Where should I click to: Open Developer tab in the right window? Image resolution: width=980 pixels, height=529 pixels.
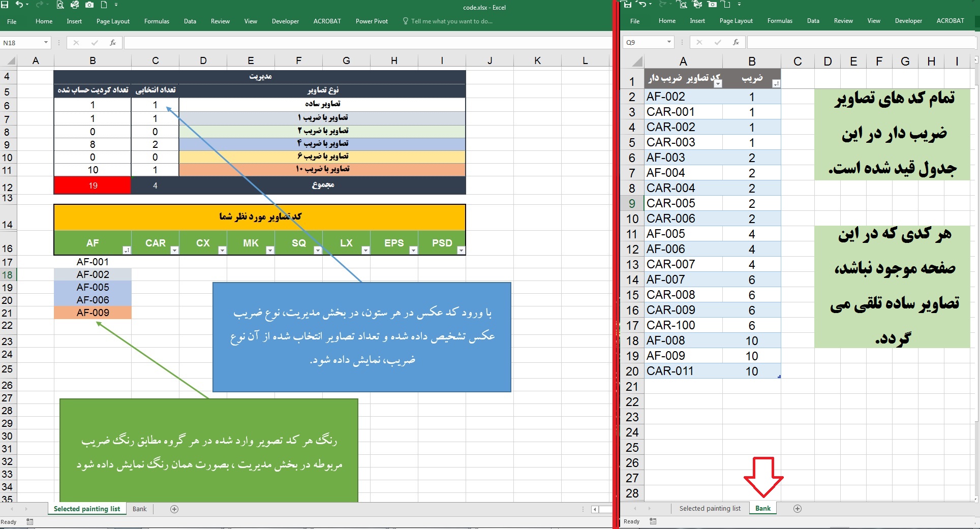[x=908, y=21]
